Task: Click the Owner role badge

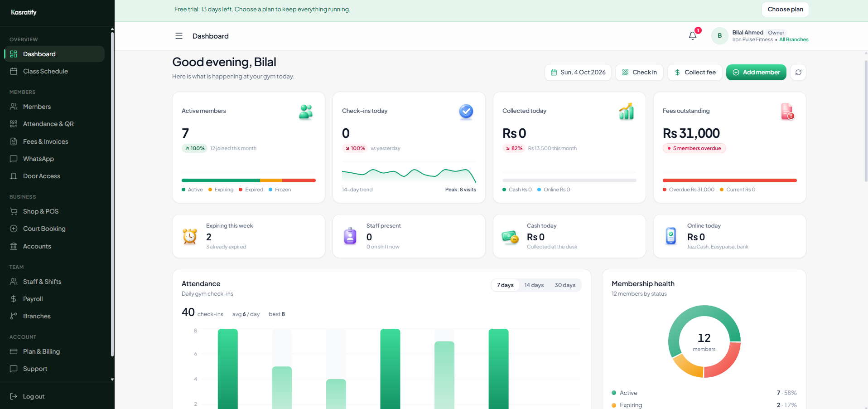Action: pos(776,33)
